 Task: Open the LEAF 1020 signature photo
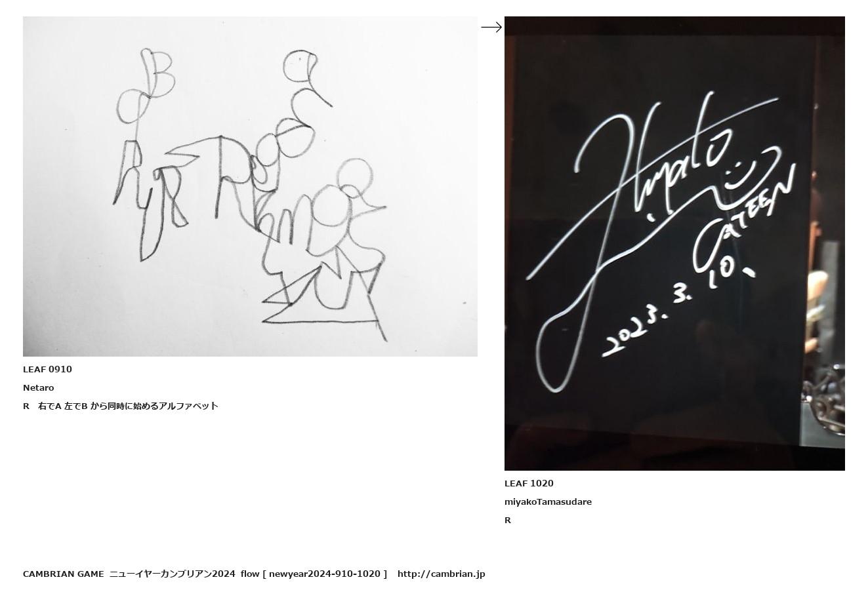pos(674,243)
